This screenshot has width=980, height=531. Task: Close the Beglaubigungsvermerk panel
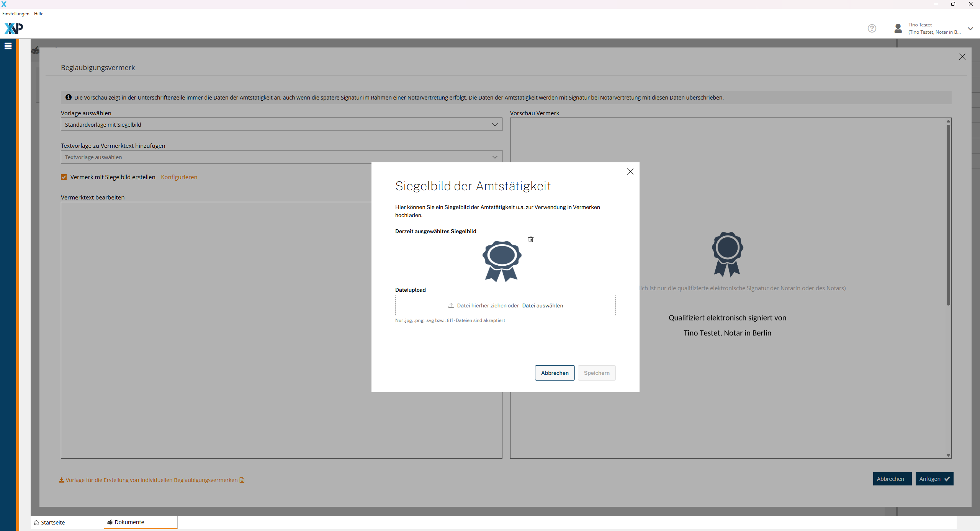tap(962, 57)
